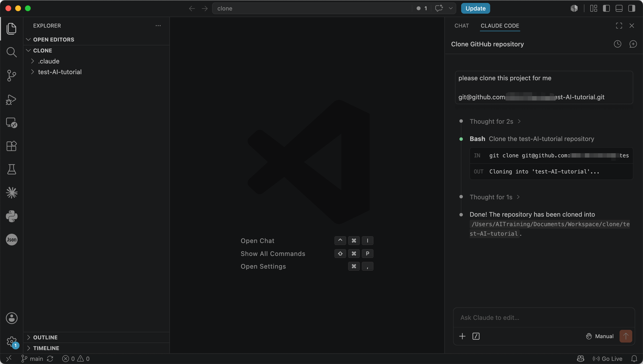Open the Python extension view
The width and height of the screenshot is (643, 364).
pyautogui.click(x=11, y=216)
